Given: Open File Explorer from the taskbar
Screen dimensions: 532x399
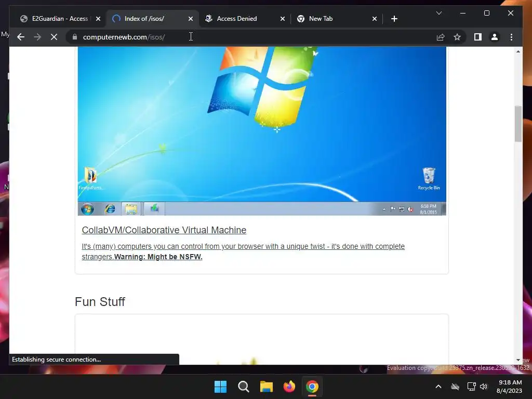Looking at the screenshot, I should (267, 387).
